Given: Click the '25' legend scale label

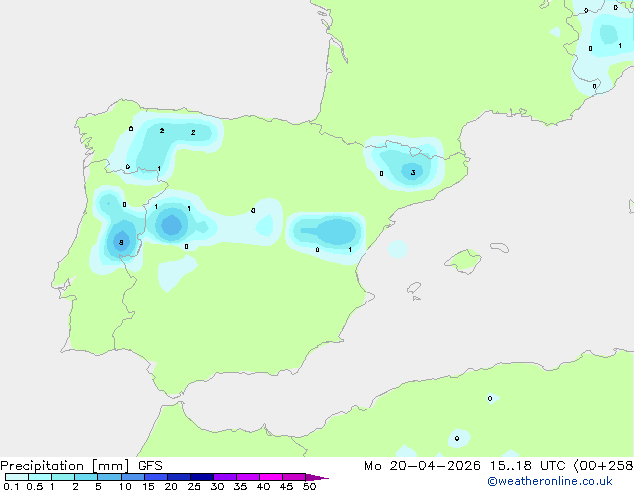Looking at the screenshot, I should 194,486.
